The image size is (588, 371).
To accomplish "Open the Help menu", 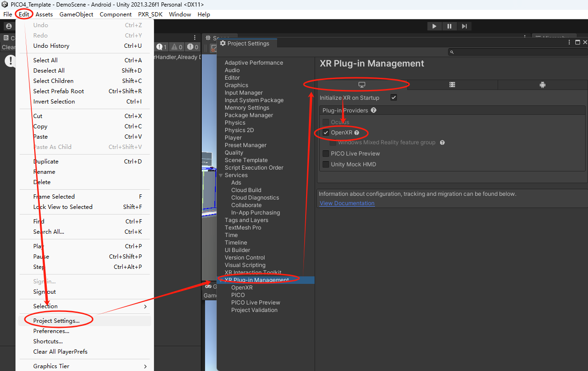I will [x=204, y=14].
